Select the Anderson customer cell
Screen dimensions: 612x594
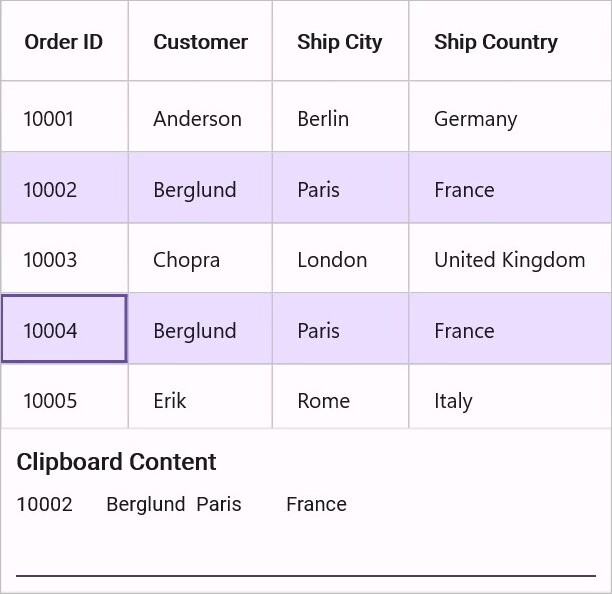200,116
